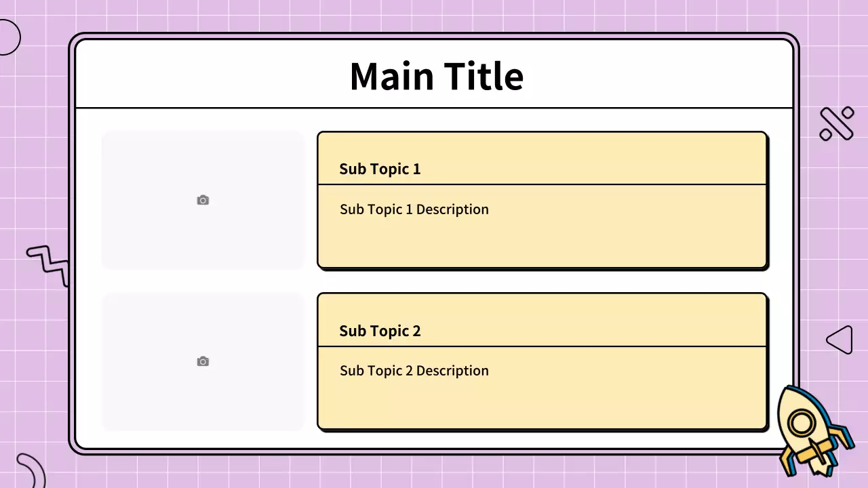Select the zigzag squiggle decoration
The height and width of the screenshot is (488, 868).
(x=50, y=263)
